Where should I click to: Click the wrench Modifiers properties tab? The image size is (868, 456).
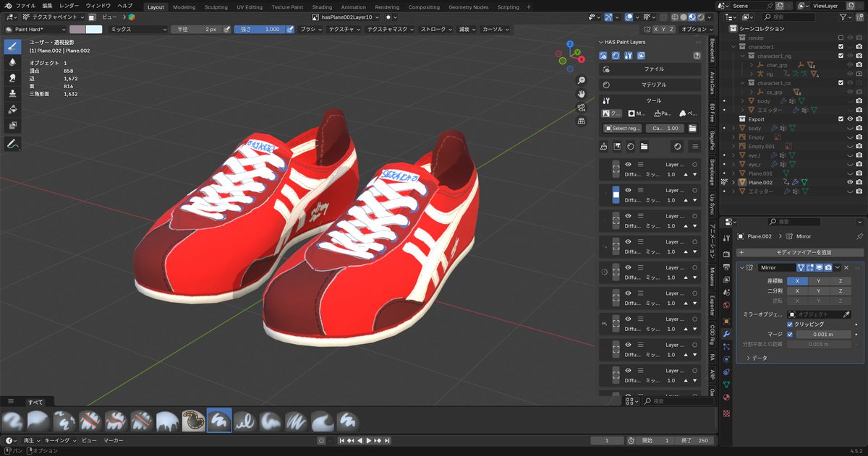click(x=726, y=334)
